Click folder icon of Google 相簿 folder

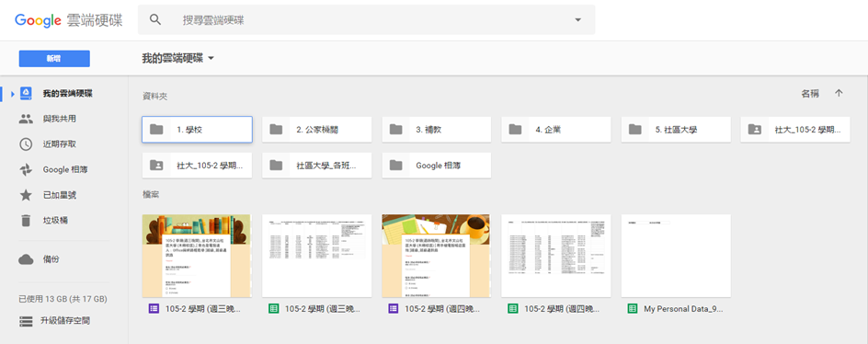(x=395, y=165)
